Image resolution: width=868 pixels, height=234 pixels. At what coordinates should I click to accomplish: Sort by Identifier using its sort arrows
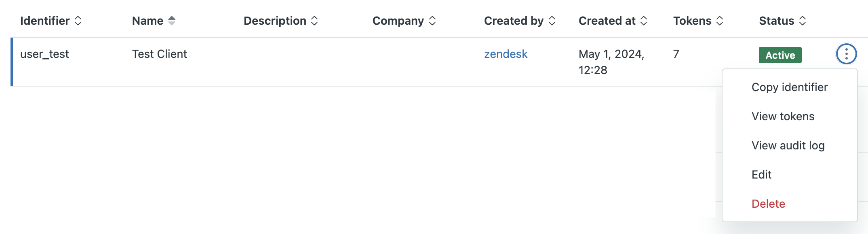[x=78, y=21]
